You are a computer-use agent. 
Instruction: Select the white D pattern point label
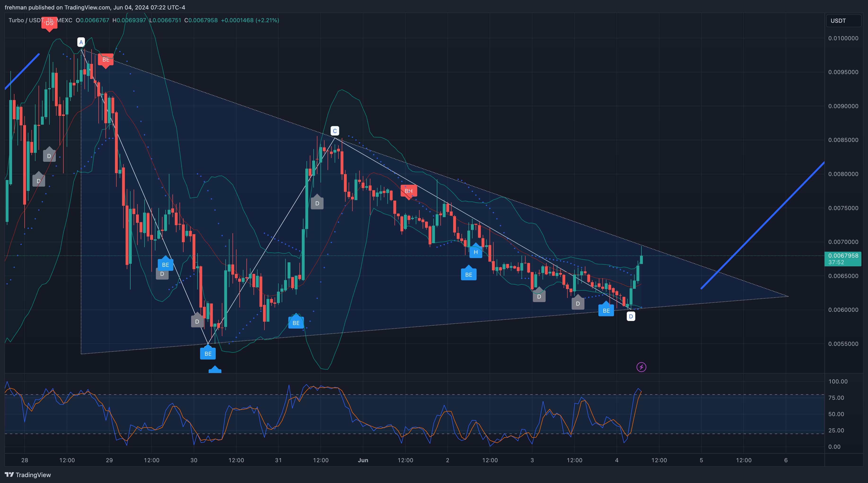coord(631,316)
